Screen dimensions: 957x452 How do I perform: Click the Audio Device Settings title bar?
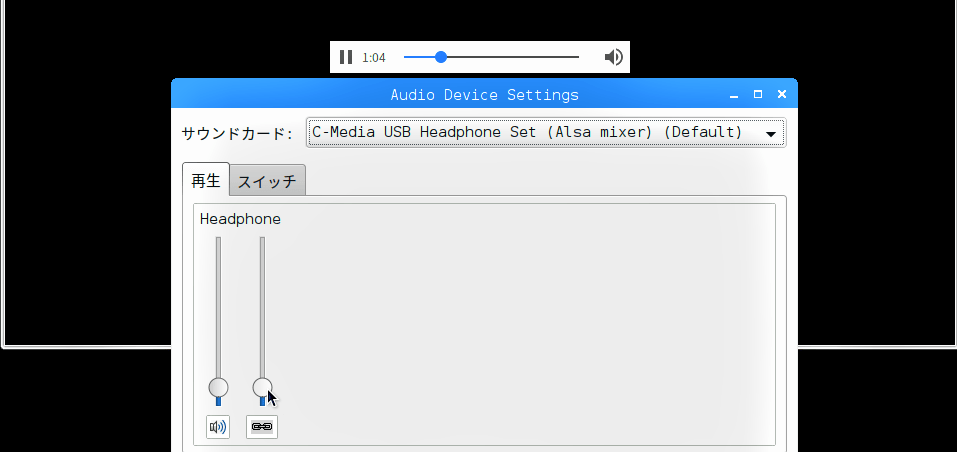coord(484,94)
